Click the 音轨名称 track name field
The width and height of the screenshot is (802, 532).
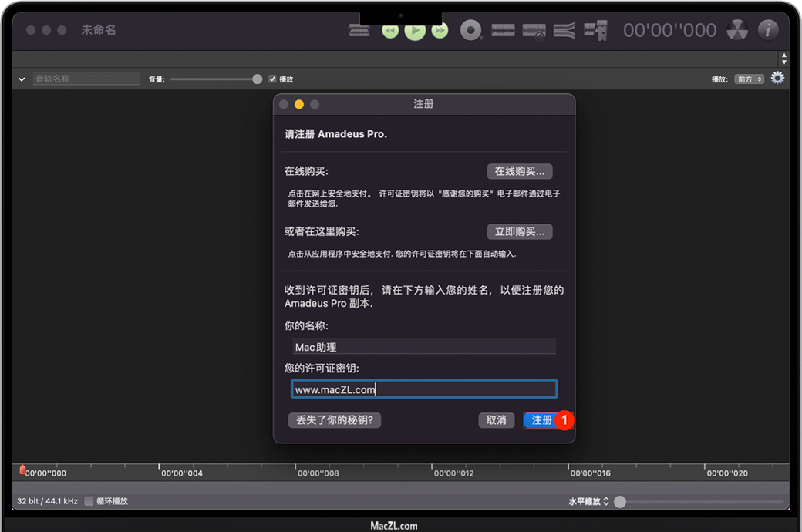[x=86, y=79]
